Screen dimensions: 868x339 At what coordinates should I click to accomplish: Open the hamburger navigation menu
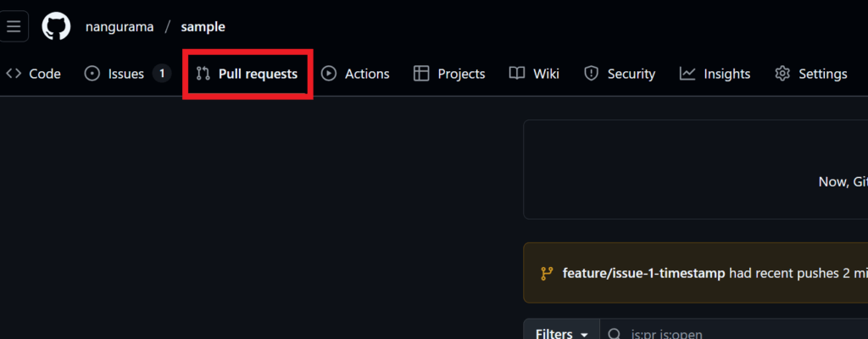(x=14, y=26)
